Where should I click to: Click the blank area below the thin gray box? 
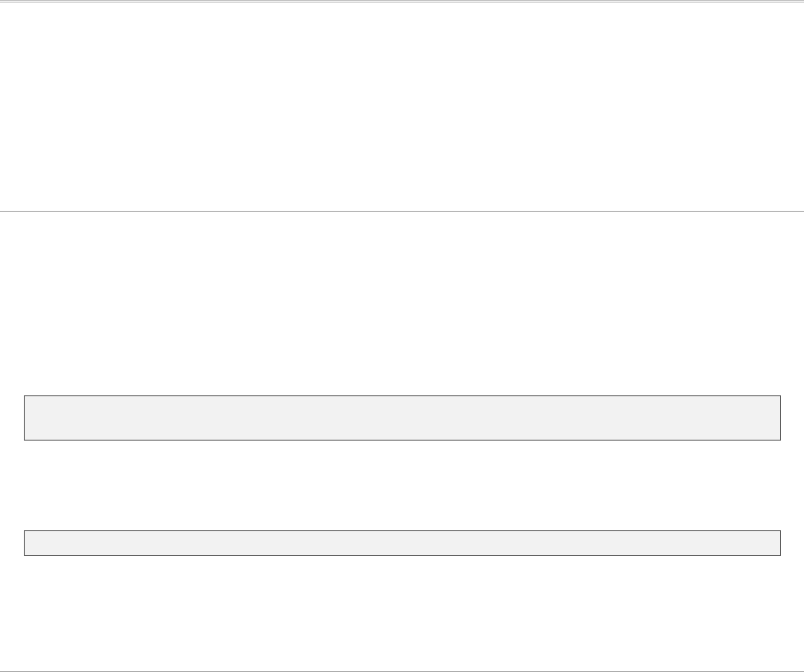click(x=402, y=611)
